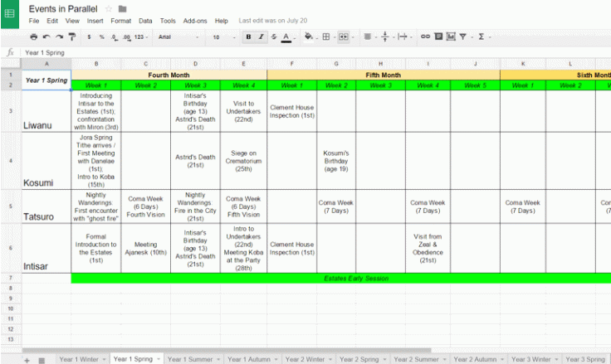Viewport: 611px width, 364px height.
Task: Switch to the Year 2 Winter sheet tab
Action: click(x=305, y=359)
